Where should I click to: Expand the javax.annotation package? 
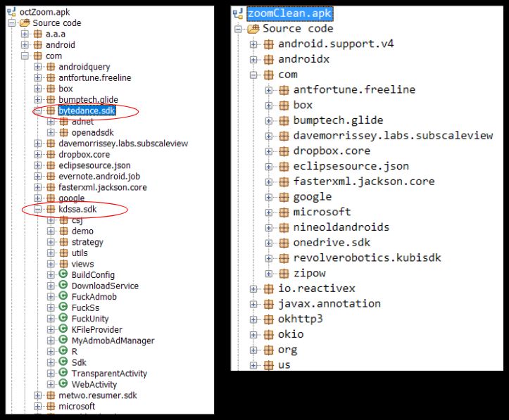point(253,304)
